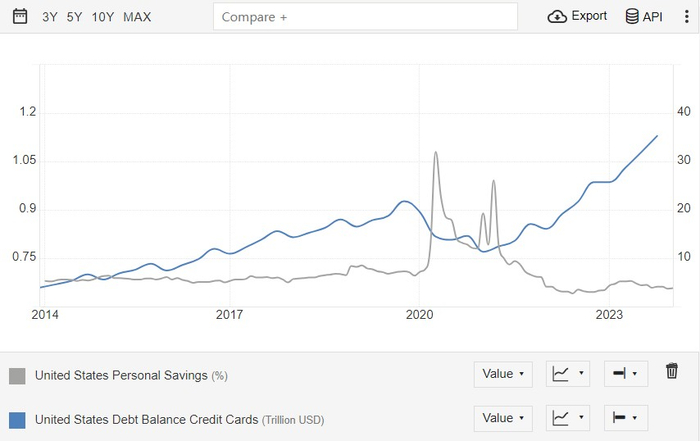700x441 pixels.
Task: Switch chart to 10Y range
Action: [x=103, y=16]
